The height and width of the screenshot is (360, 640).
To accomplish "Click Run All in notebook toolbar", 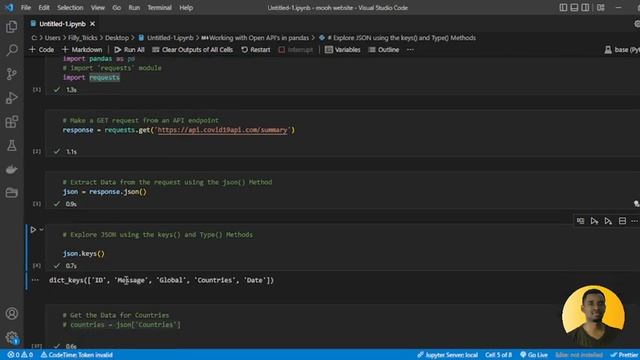I will coord(129,50).
